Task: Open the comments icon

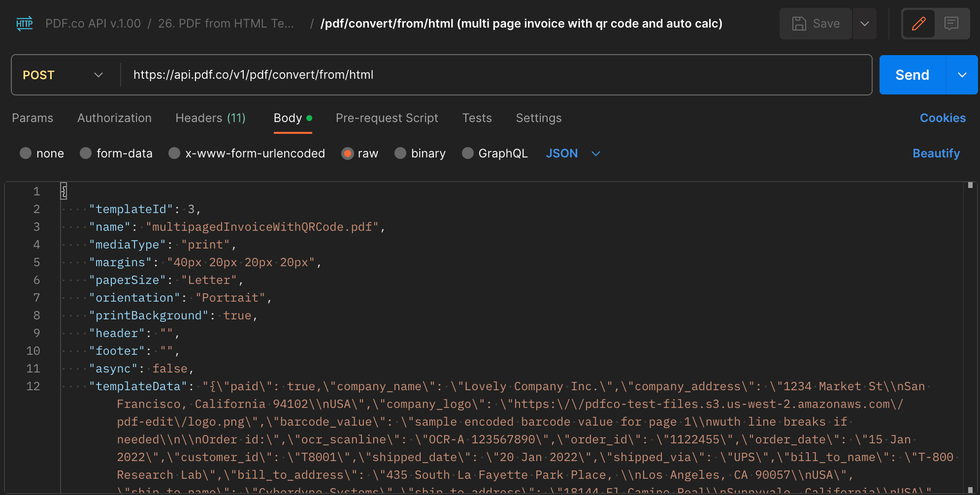Action: [x=951, y=23]
